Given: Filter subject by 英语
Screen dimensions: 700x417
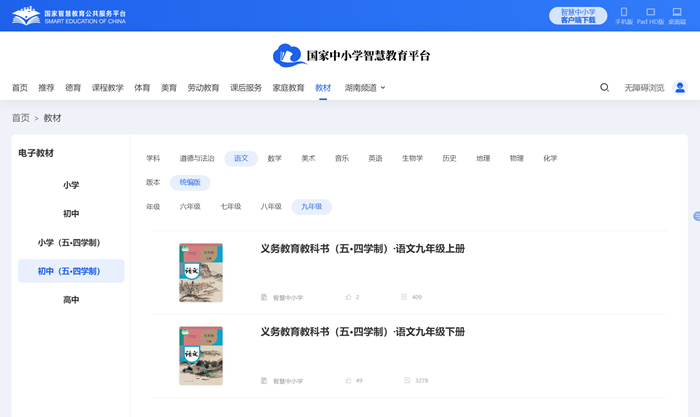Looking at the screenshot, I should coord(375,158).
